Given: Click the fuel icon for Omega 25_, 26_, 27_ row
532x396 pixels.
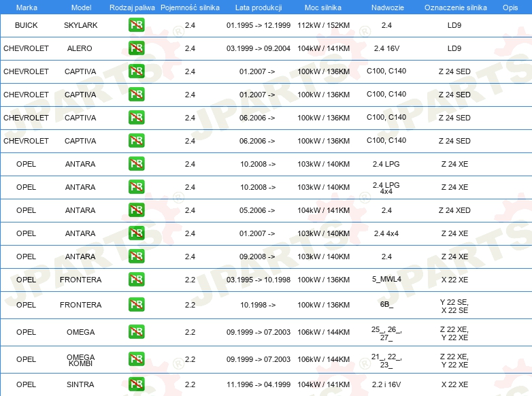Looking at the screenshot, I should (136, 332).
